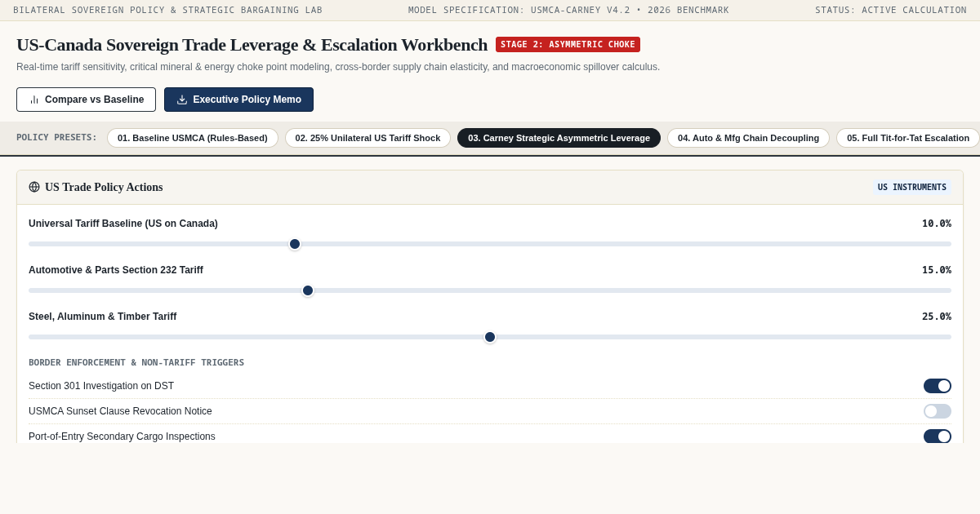Viewport: 980px width, 514px height.
Task: Select preset 05. Full Tit-for-Tat Escalation
Action: tap(908, 138)
